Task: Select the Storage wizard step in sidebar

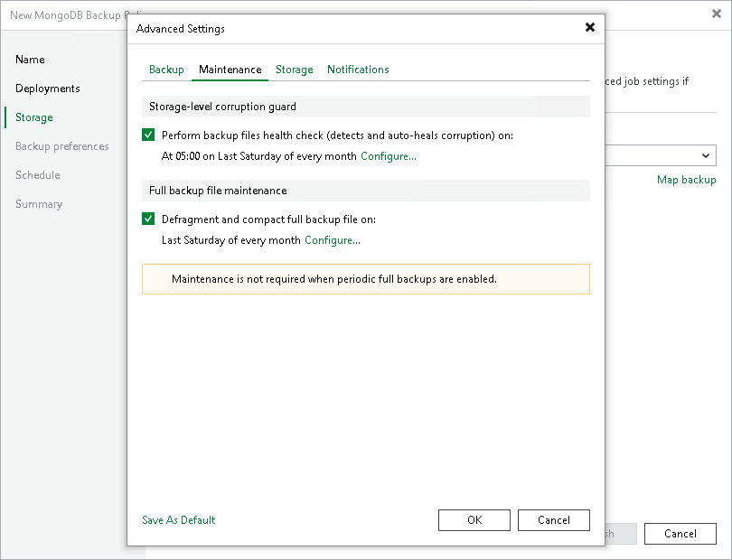Action: [34, 117]
